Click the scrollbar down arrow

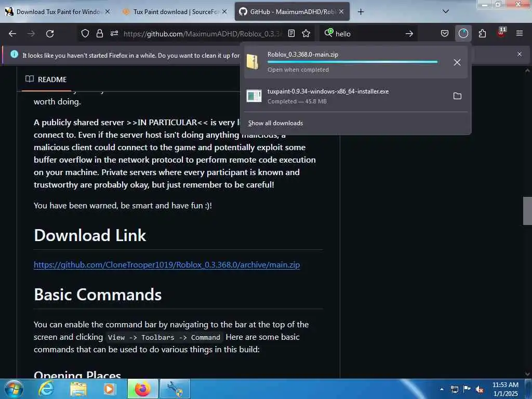click(x=527, y=374)
